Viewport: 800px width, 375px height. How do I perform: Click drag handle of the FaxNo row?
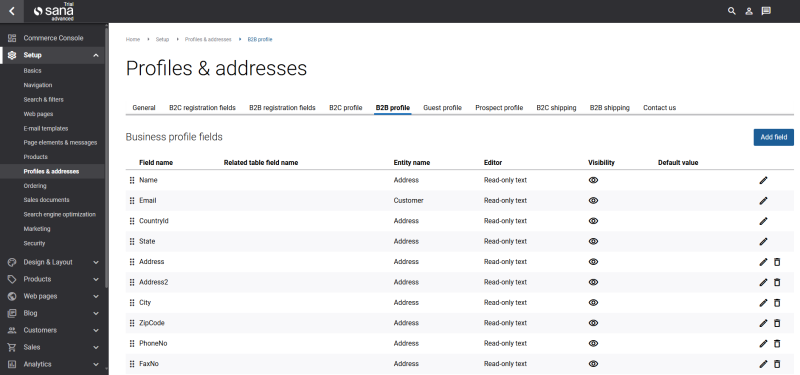pyautogui.click(x=132, y=364)
